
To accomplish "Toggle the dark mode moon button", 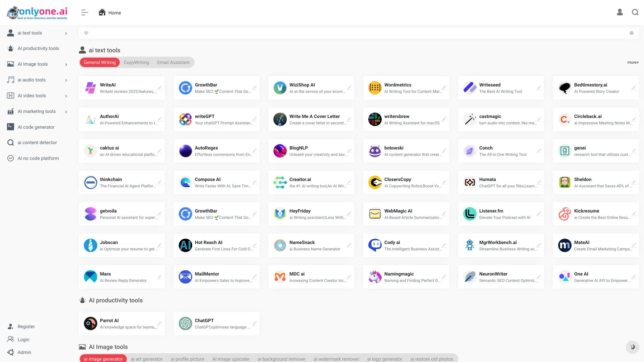I will tap(632, 347).
